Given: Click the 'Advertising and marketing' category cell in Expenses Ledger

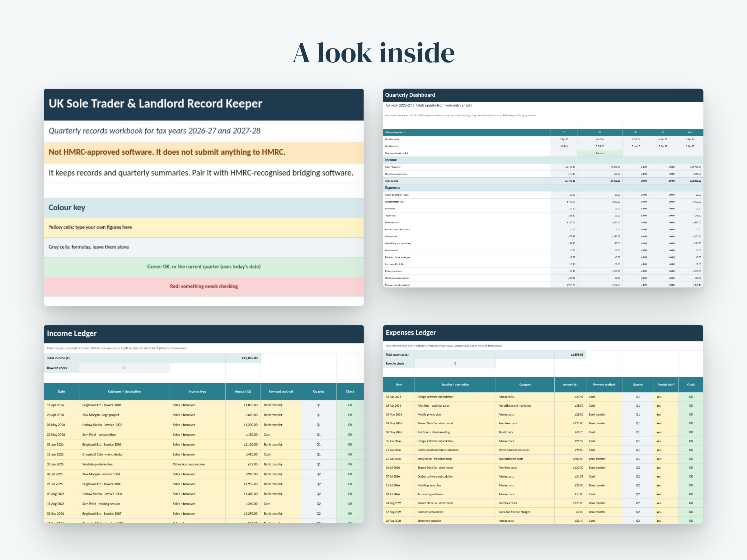Looking at the screenshot, I should (x=525, y=406).
